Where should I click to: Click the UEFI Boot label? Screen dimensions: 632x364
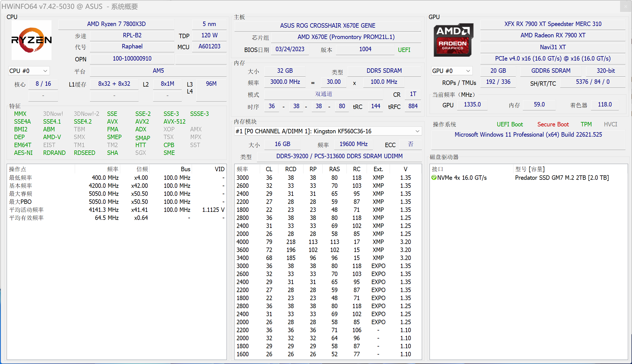[510, 124]
